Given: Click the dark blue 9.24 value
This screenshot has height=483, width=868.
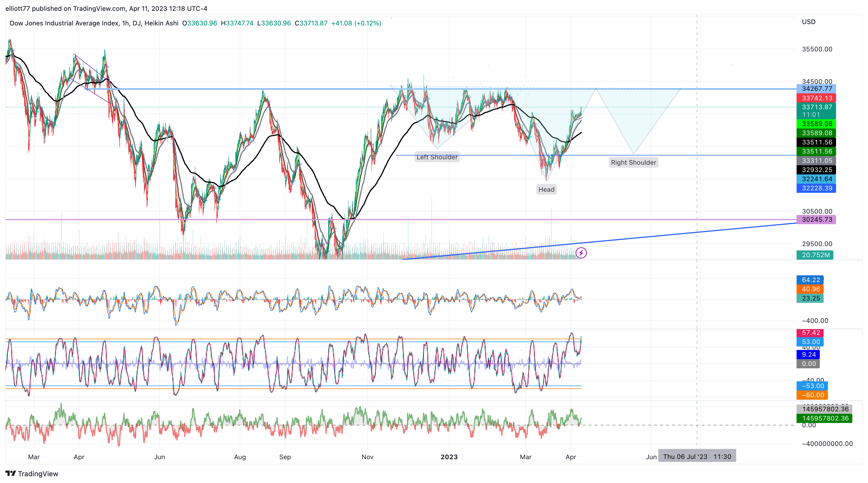Looking at the screenshot, I should click(x=808, y=354).
